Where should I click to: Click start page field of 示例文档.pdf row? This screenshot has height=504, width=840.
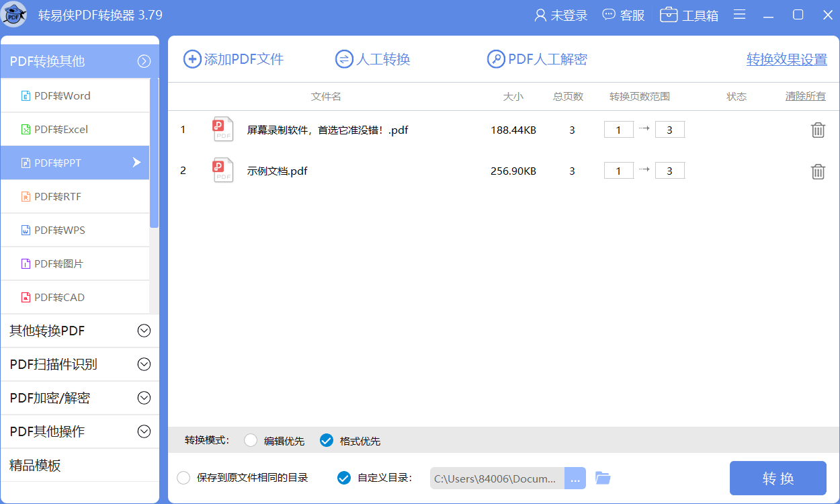pos(619,171)
